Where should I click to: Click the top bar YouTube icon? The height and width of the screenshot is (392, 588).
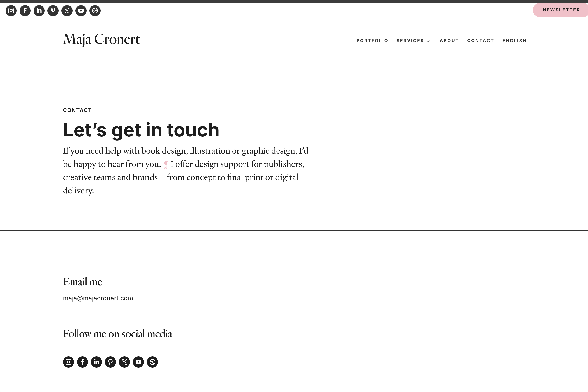81,11
